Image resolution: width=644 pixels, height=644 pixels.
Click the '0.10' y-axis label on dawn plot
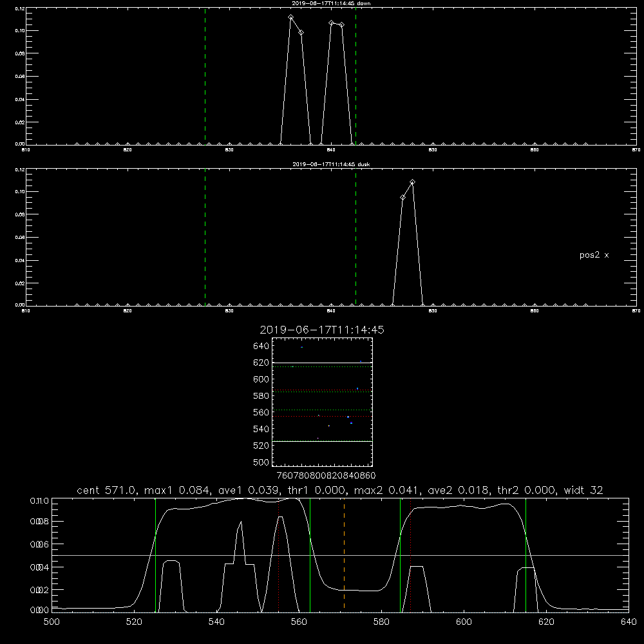point(20,31)
